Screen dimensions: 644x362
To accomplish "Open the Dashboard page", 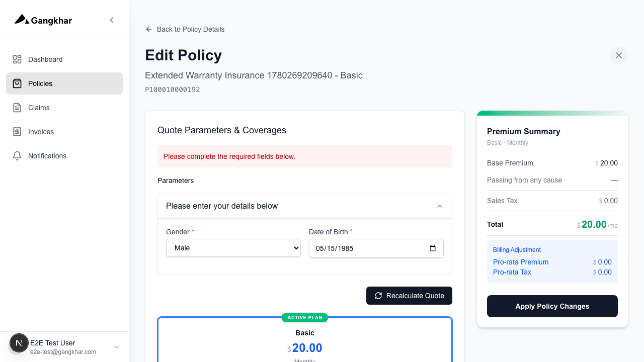I will pyautogui.click(x=64, y=59).
